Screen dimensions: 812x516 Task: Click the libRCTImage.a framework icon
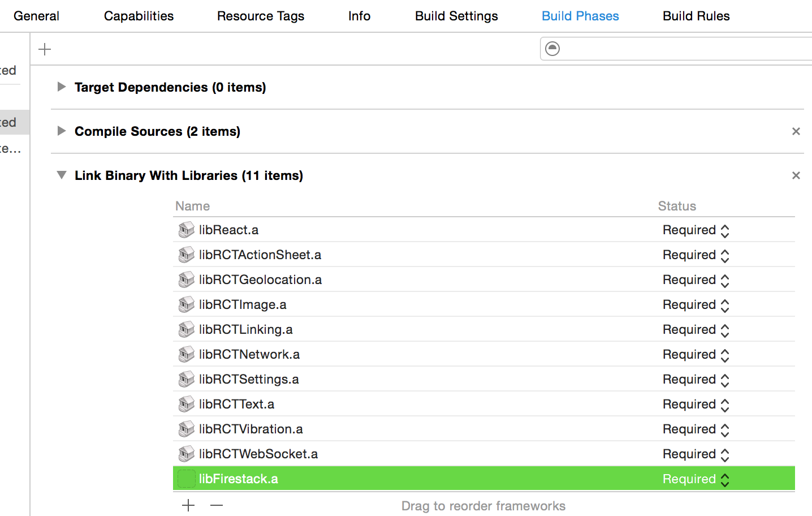click(186, 304)
